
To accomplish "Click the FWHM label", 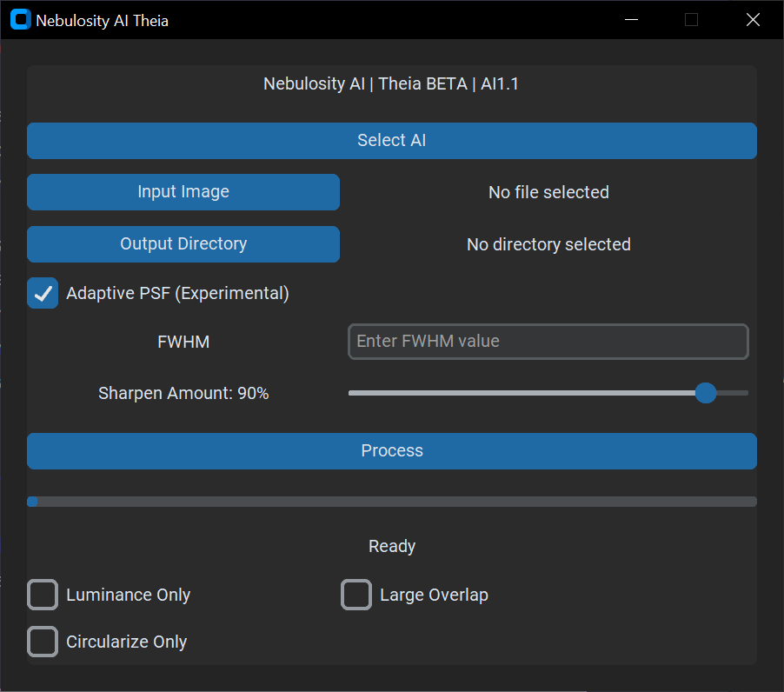I will point(183,342).
